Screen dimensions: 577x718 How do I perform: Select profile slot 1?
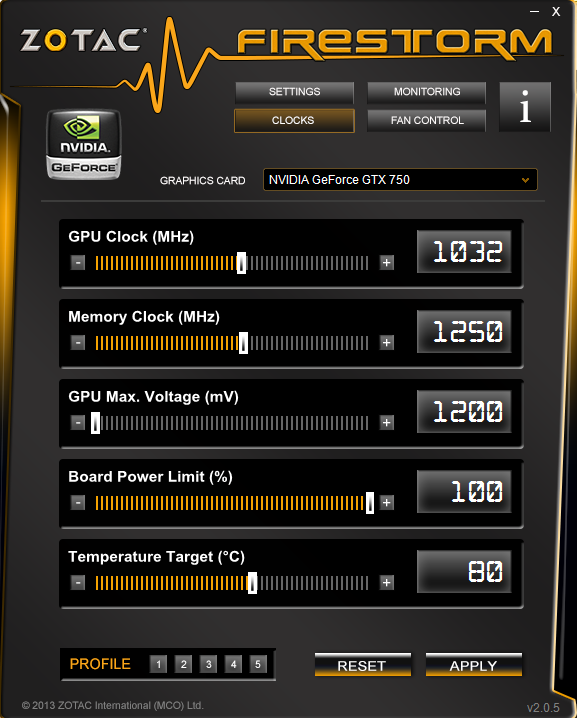158,664
